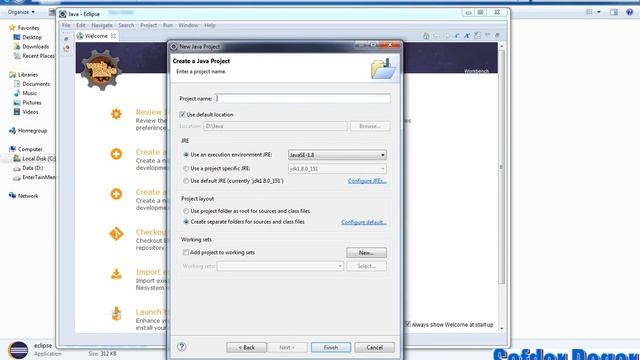Viewport: 640px width, 360px height.
Task: Click Explorer preview pane icon
Action: click(614, 12)
